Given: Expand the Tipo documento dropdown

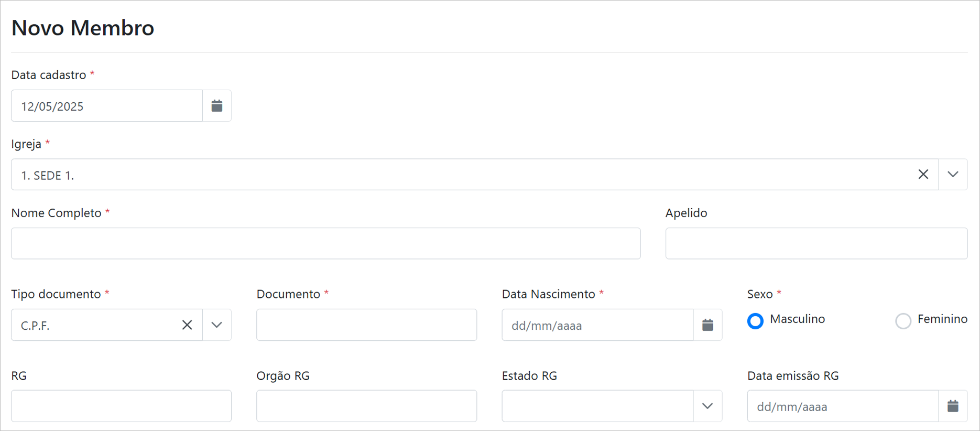Looking at the screenshot, I should pos(217,325).
